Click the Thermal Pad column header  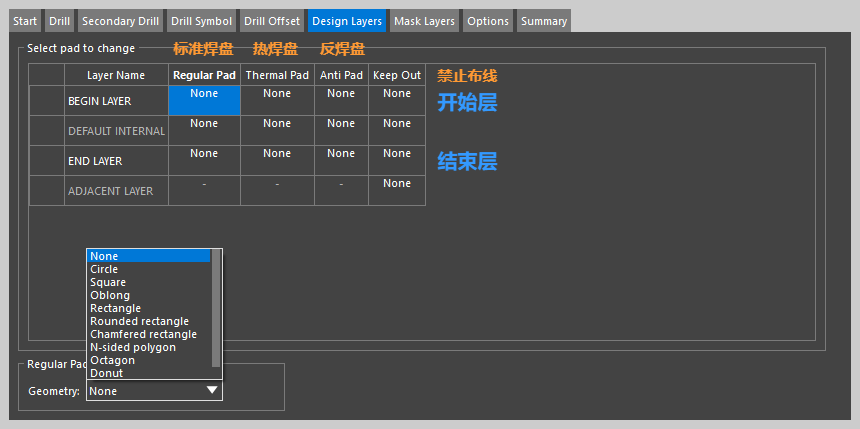[x=277, y=75]
